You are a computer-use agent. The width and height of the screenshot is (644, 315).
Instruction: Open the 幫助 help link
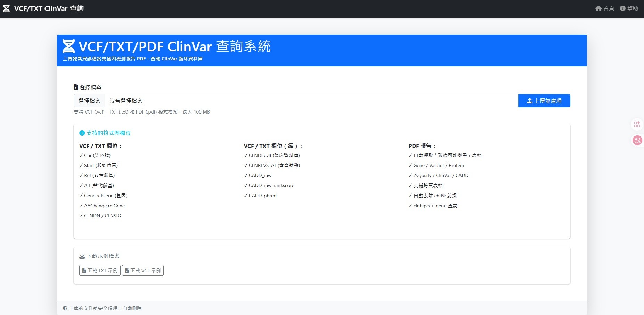pyautogui.click(x=629, y=8)
